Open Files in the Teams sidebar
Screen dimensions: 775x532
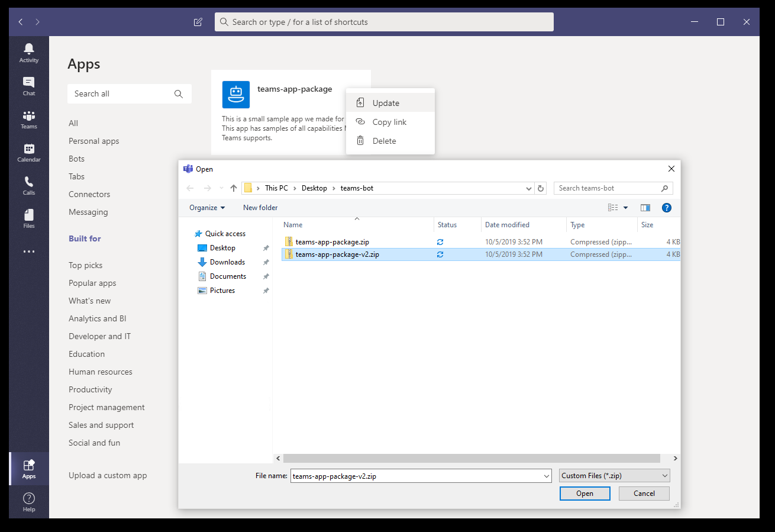click(28, 218)
